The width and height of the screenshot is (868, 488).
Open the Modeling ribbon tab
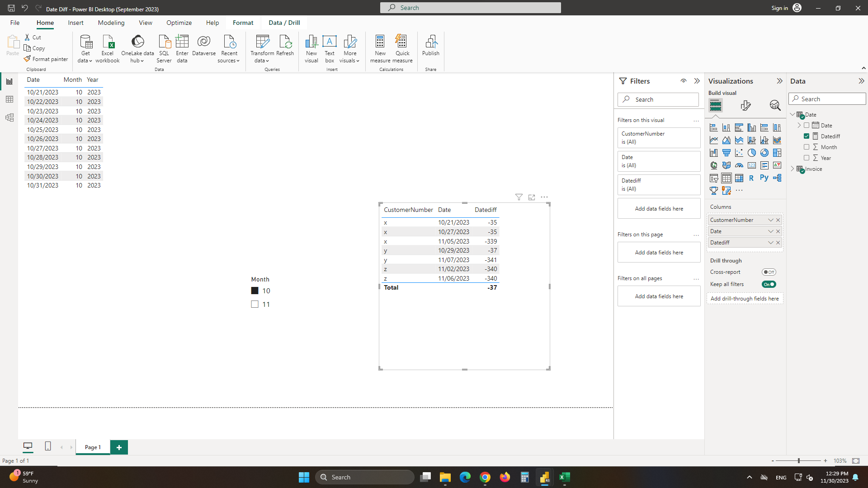coord(111,23)
